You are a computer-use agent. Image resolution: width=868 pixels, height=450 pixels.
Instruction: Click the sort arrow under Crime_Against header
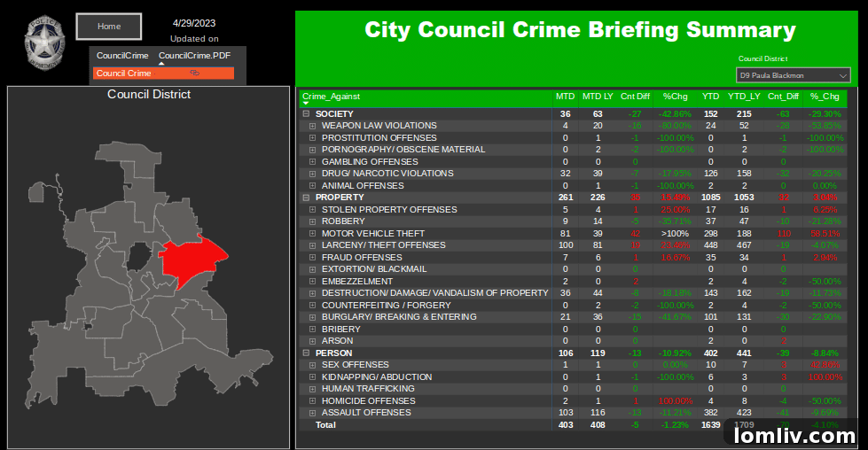click(x=306, y=104)
